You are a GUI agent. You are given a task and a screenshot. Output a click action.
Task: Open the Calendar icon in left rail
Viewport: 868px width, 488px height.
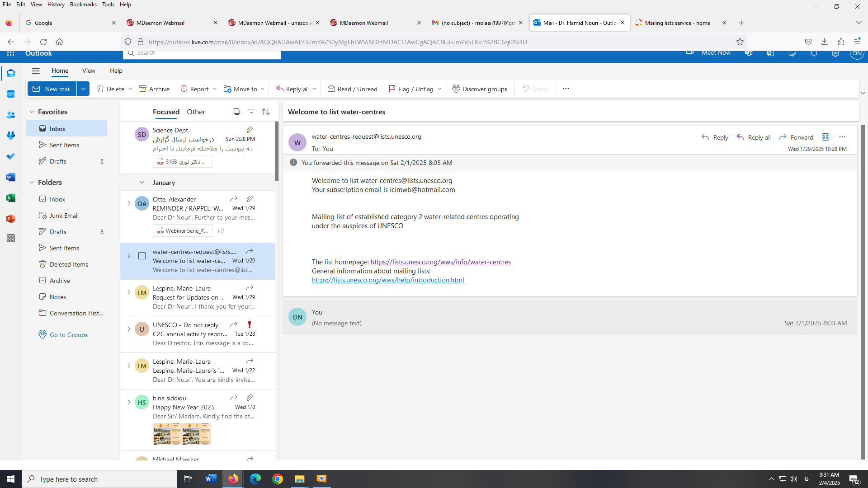click(11, 94)
